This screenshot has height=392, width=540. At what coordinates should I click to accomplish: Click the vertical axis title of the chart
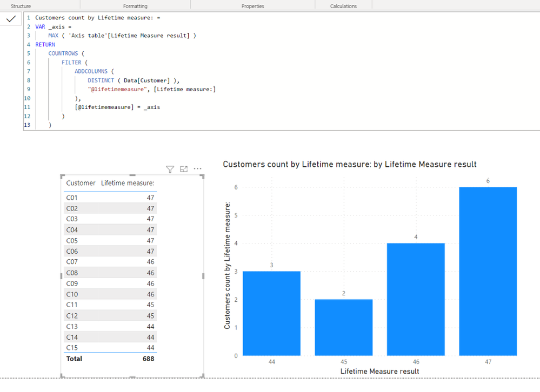[x=227, y=265]
